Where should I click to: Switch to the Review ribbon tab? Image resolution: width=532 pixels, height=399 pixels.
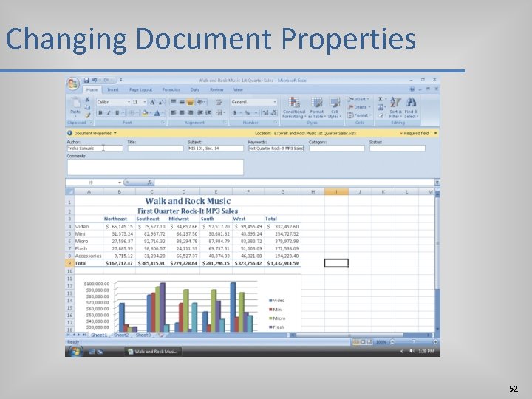click(x=216, y=89)
